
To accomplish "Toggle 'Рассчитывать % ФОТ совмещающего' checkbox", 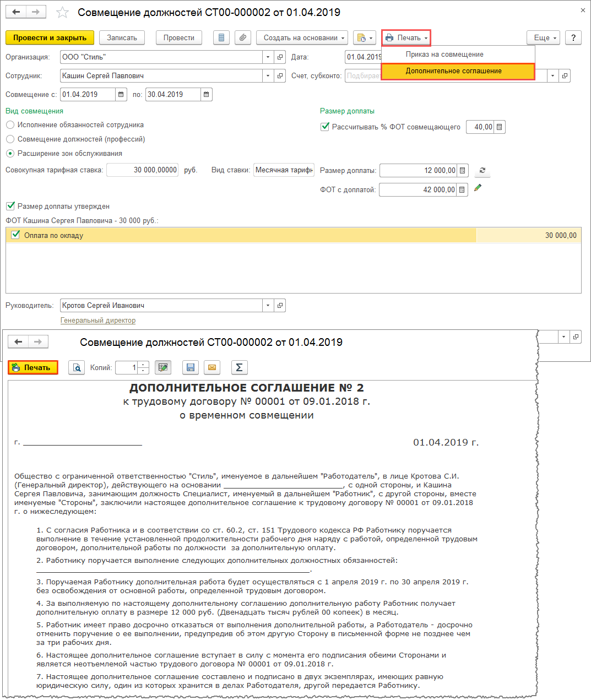I will [x=325, y=127].
